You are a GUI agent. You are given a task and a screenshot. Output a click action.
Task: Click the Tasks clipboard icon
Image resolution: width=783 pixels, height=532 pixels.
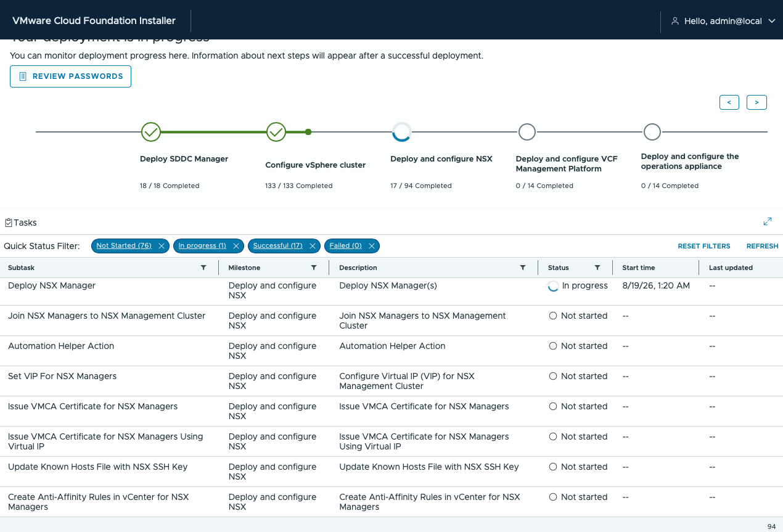pyautogui.click(x=9, y=223)
